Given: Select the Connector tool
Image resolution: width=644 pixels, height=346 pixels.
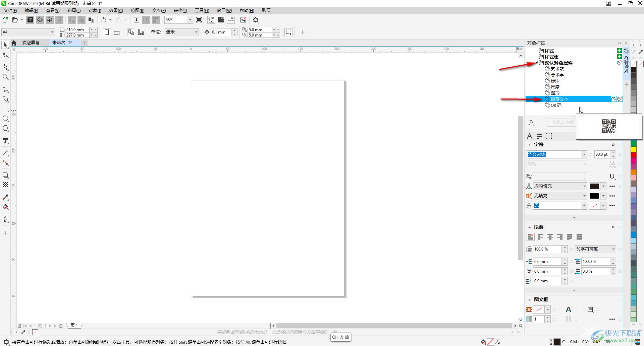Looking at the screenshot, I should click(5, 163).
